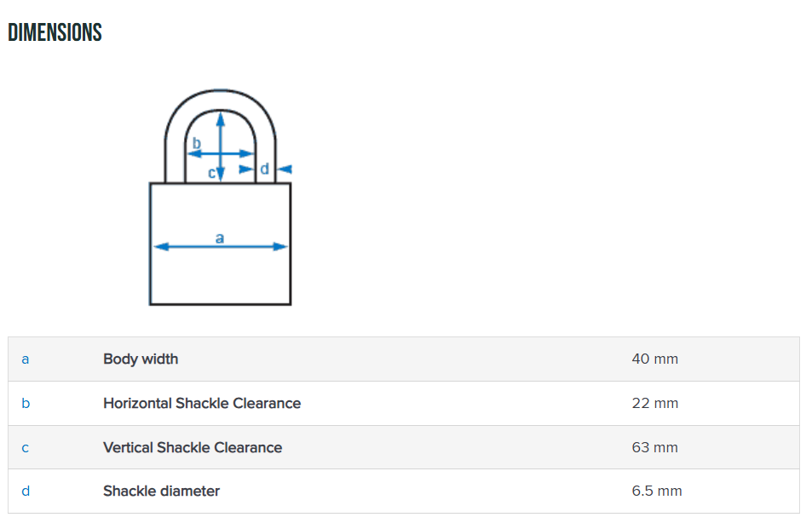Click the blue 'b' letter in the table

pyautogui.click(x=26, y=404)
